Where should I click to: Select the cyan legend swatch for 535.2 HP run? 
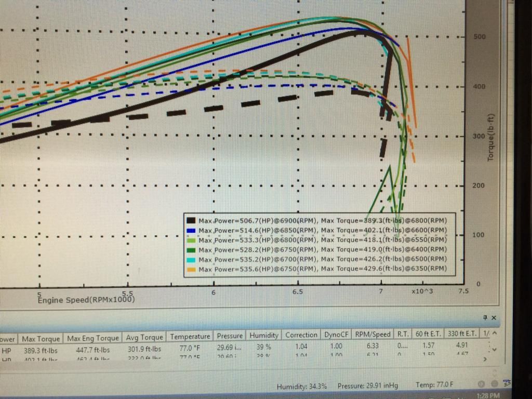click(x=191, y=259)
